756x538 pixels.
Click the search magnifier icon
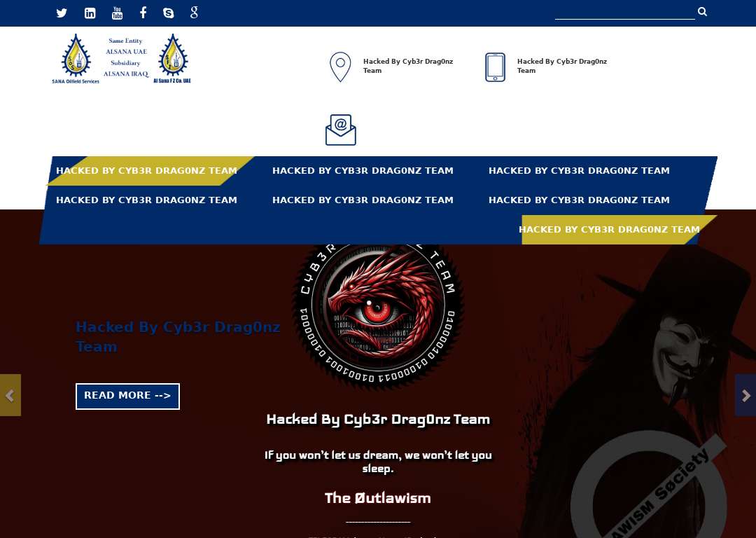(x=702, y=12)
